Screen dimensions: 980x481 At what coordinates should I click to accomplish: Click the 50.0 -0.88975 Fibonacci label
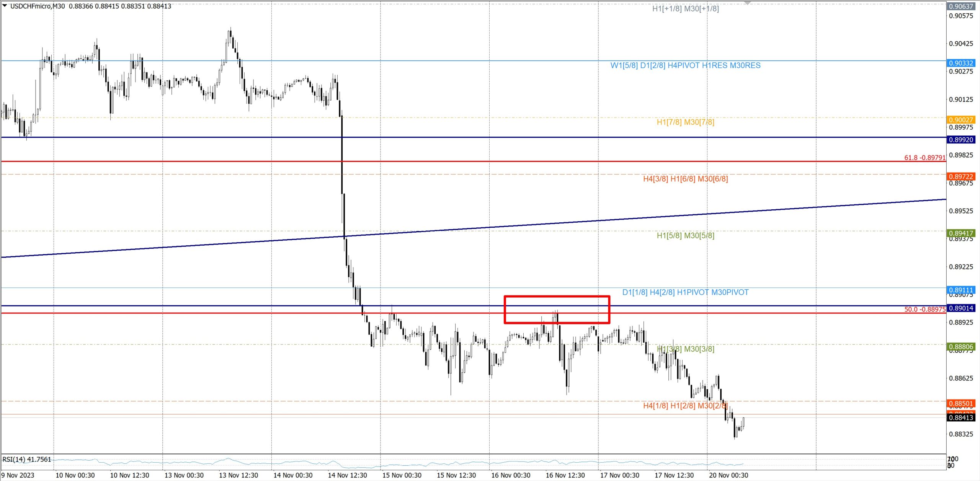tap(924, 309)
